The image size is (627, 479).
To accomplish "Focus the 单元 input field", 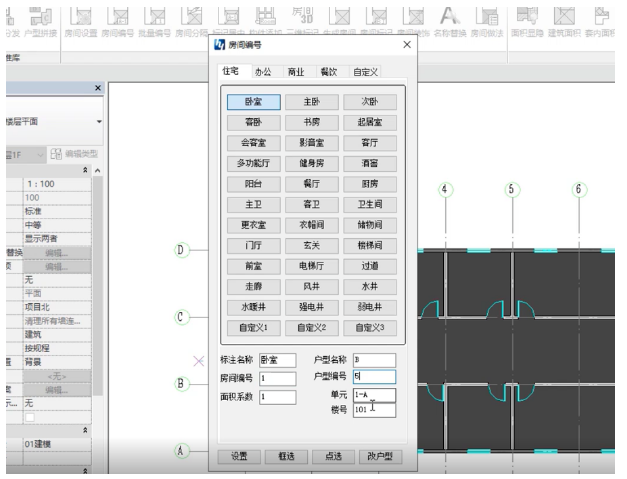I will tap(374, 395).
